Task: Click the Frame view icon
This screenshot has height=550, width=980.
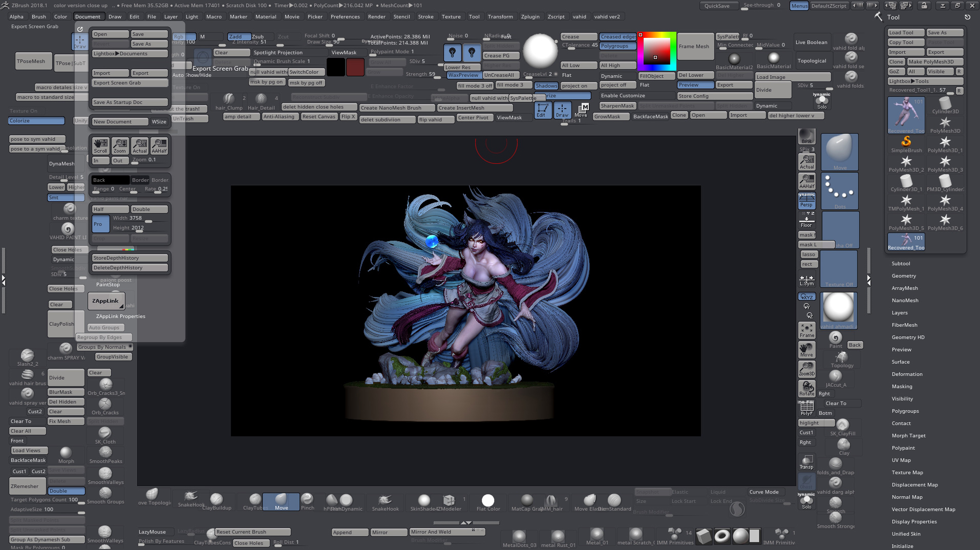Action: 806,330
